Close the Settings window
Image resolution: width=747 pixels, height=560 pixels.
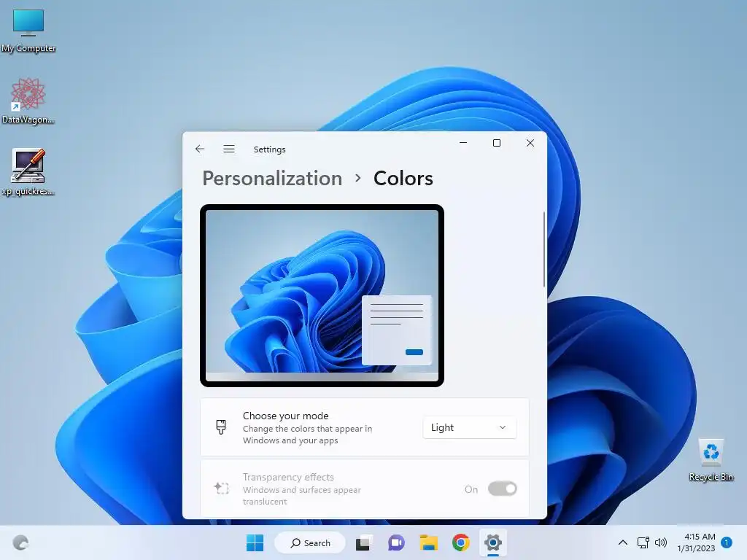point(530,143)
